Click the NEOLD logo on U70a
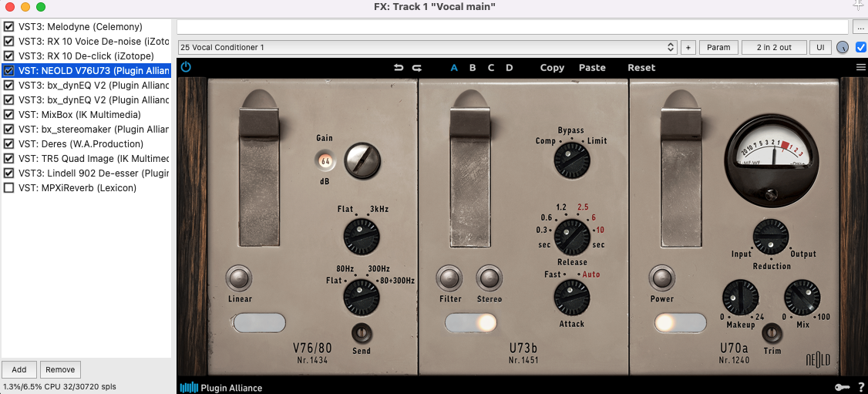868x394 pixels. pos(817,360)
